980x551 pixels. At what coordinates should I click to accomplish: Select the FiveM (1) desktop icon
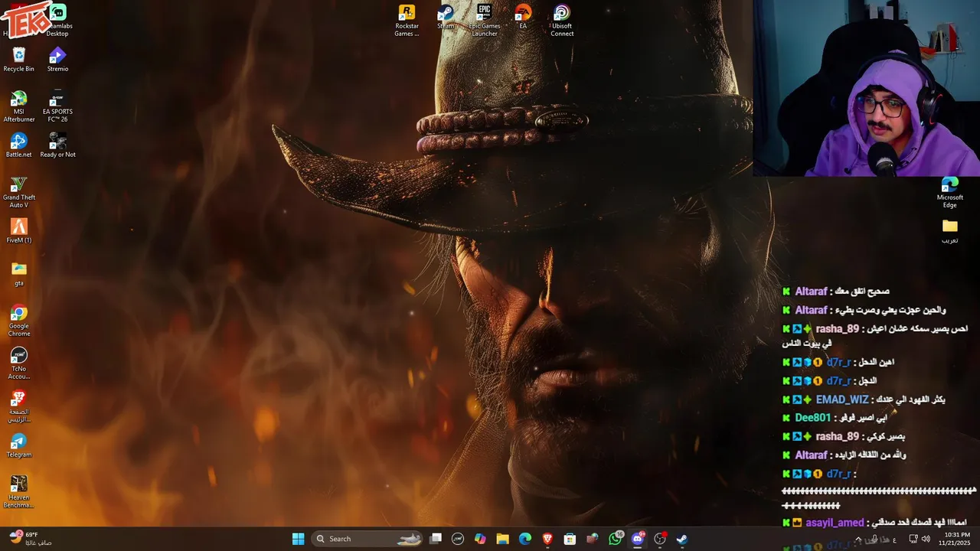19,231
